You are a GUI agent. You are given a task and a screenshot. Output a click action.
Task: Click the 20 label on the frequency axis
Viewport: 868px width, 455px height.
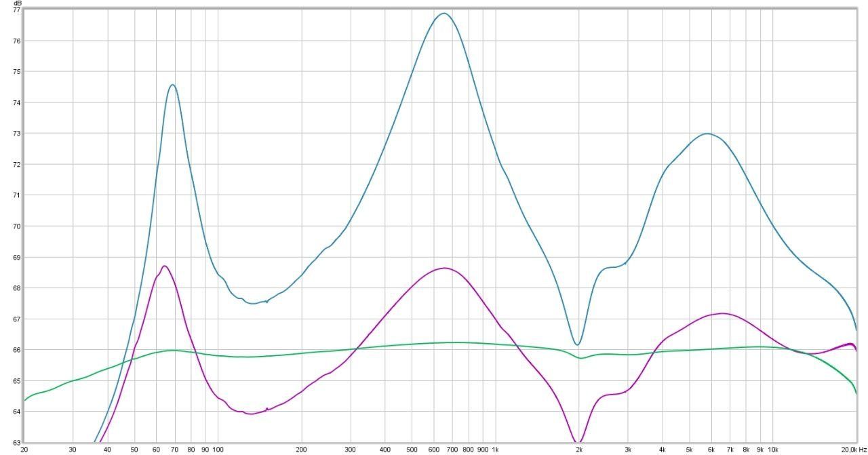[x=24, y=450]
